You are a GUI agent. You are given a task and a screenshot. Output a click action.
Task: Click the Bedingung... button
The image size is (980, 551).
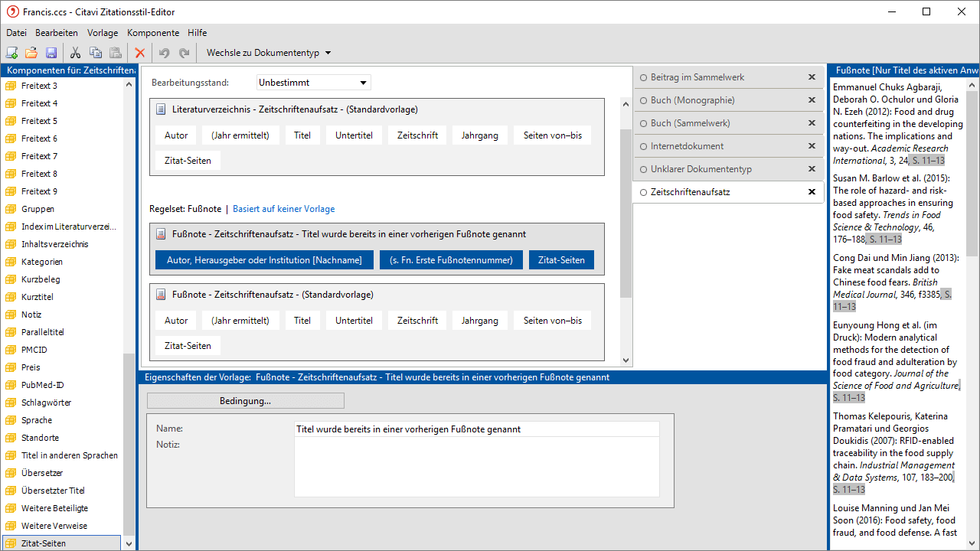point(245,401)
